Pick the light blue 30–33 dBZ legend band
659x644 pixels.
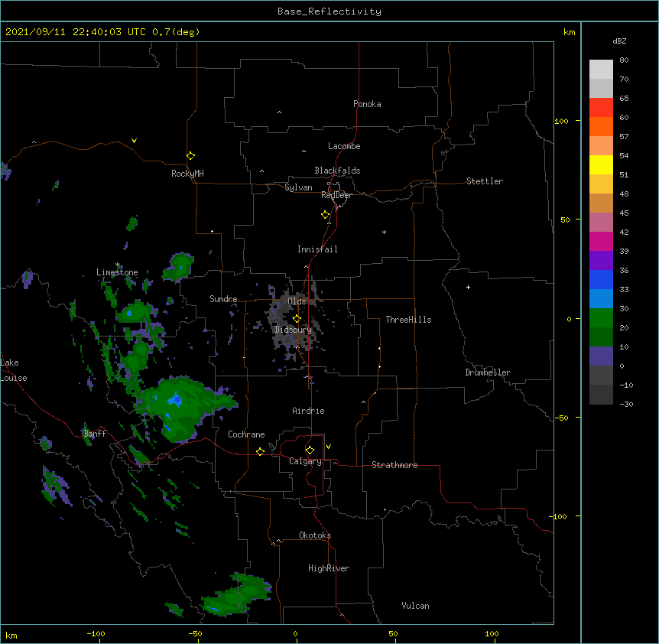click(x=601, y=299)
